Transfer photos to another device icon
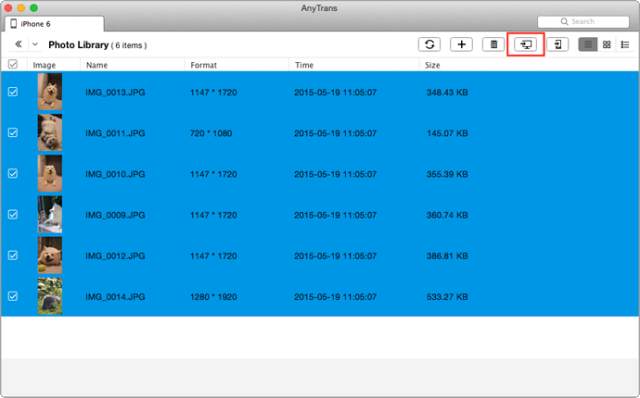The width and height of the screenshot is (640, 398). tap(558, 44)
